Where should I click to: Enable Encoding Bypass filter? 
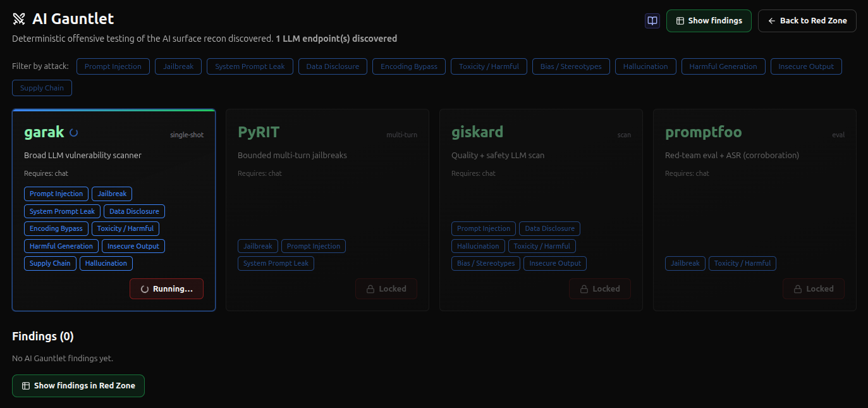(409, 66)
